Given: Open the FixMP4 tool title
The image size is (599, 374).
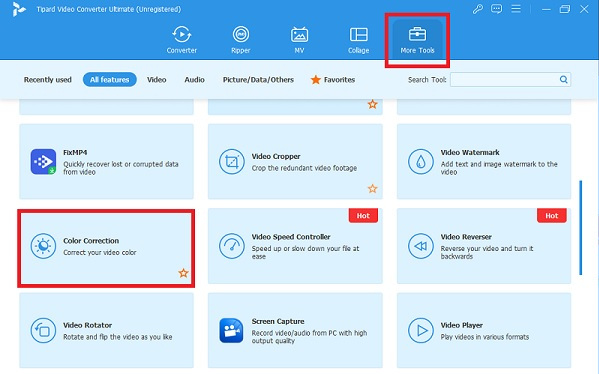Looking at the screenshot, I should click(75, 152).
